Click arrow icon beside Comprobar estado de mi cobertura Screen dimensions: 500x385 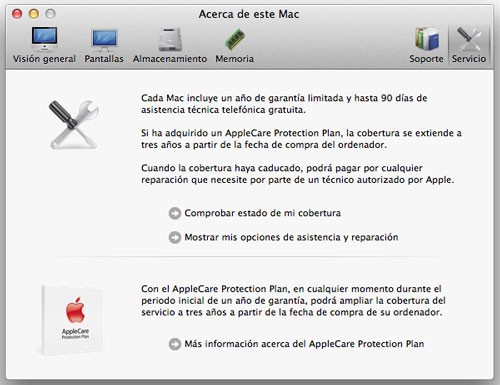175,213
